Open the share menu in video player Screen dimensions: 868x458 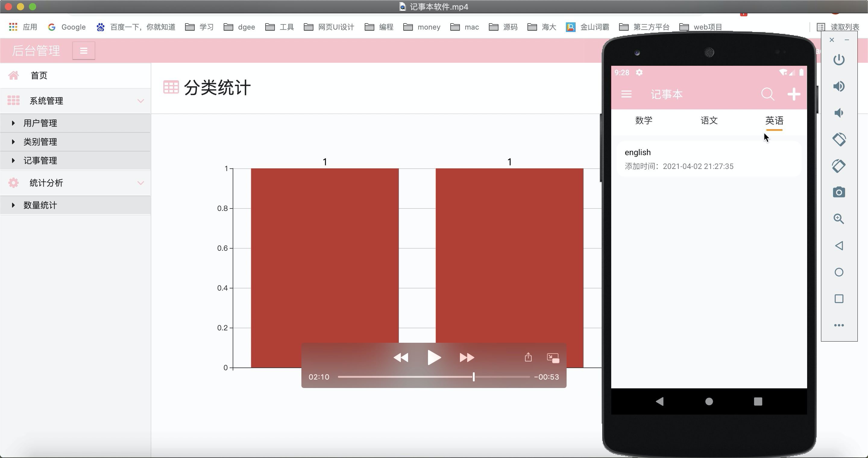(528, 357)
